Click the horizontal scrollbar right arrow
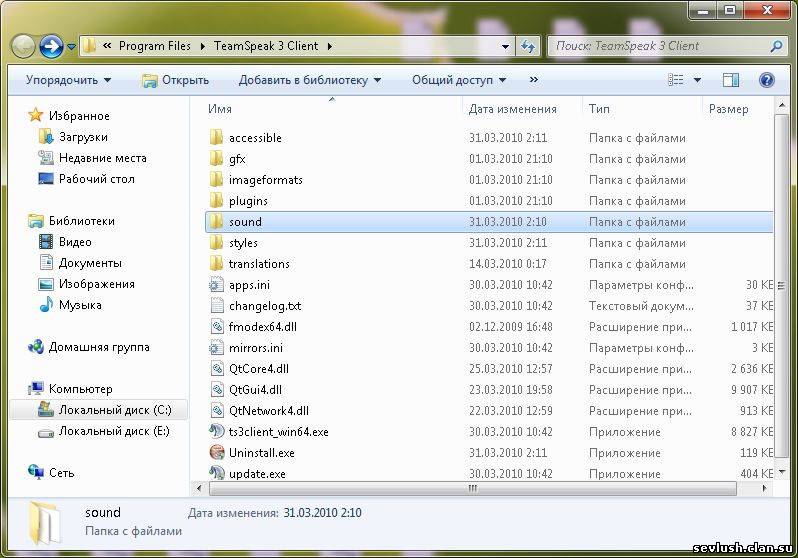The width and height of the screenshot is (798, 558). (x=764, y=488)
